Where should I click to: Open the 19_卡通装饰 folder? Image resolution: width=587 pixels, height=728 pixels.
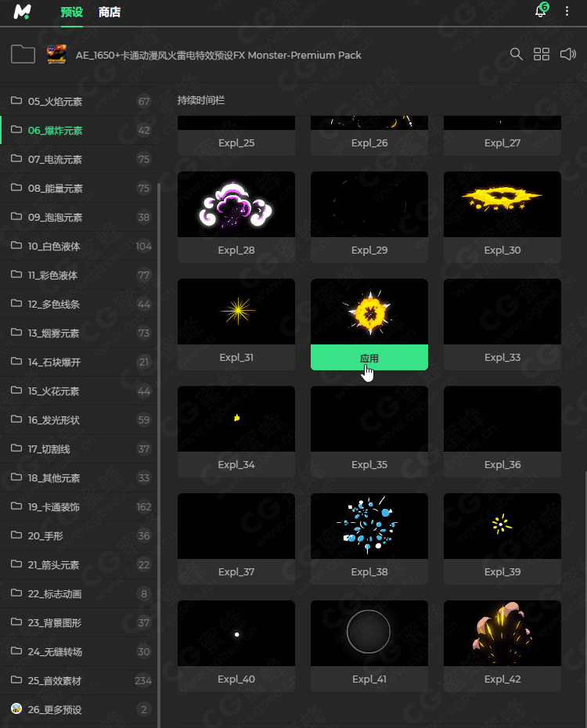point(78,507)
